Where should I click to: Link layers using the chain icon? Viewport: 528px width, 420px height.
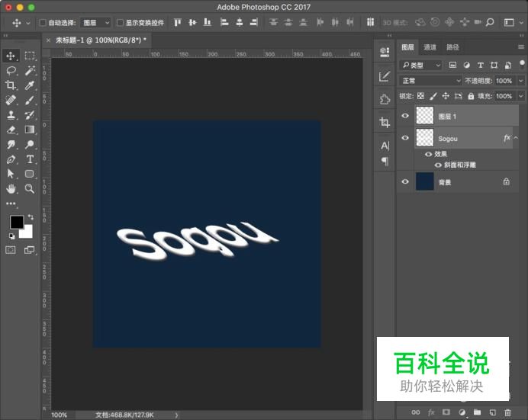click(x=416, y=412)
